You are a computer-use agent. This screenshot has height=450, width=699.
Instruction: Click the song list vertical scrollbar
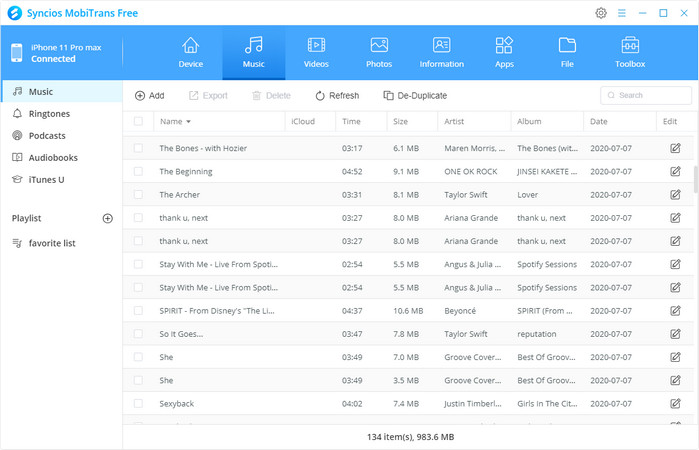[696, 179]
